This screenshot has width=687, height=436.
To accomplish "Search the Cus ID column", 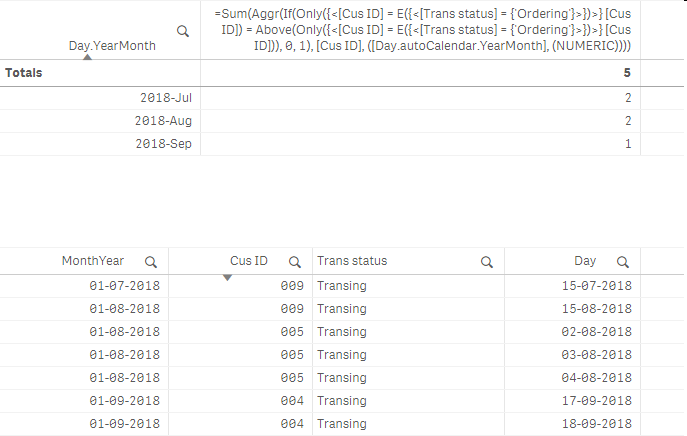I will (294, 261).
